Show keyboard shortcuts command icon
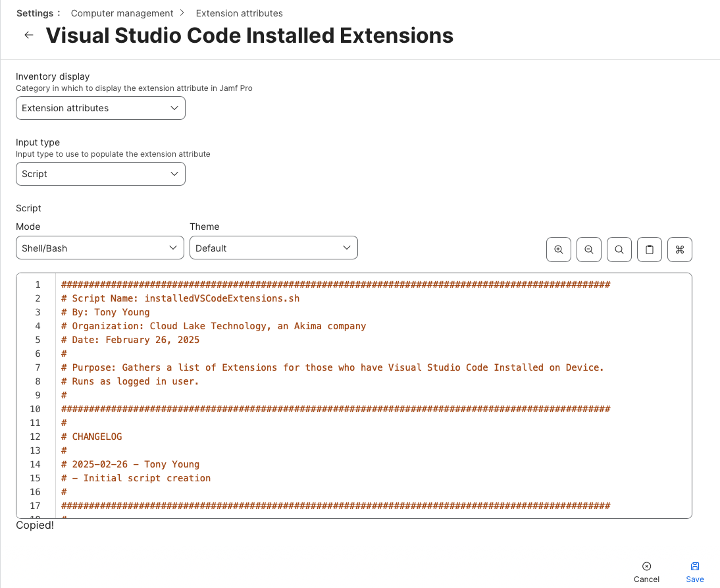 (680, 250)
